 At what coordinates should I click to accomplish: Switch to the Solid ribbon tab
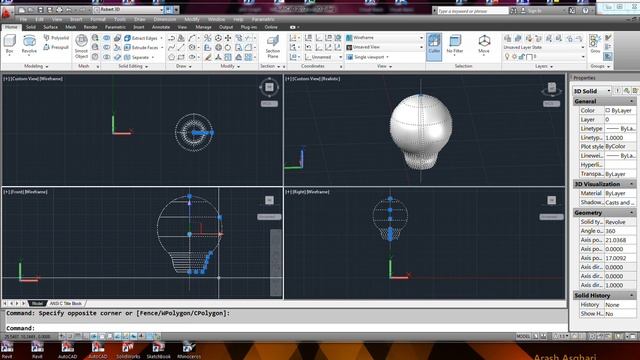click(31, 27)
